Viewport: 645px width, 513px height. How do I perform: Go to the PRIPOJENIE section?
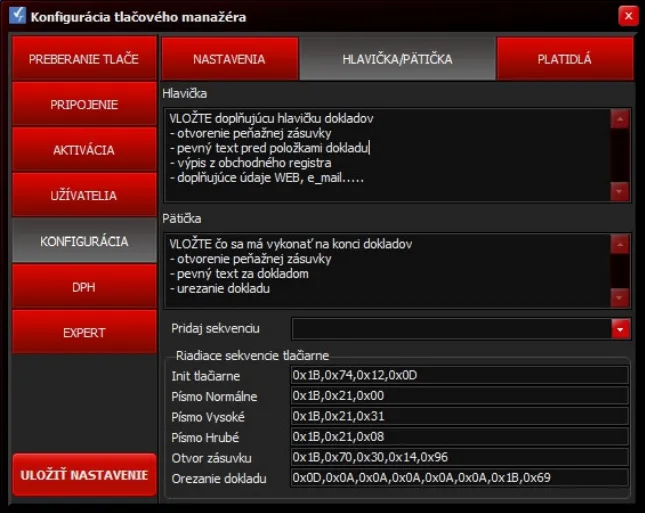tap(84, 104)
